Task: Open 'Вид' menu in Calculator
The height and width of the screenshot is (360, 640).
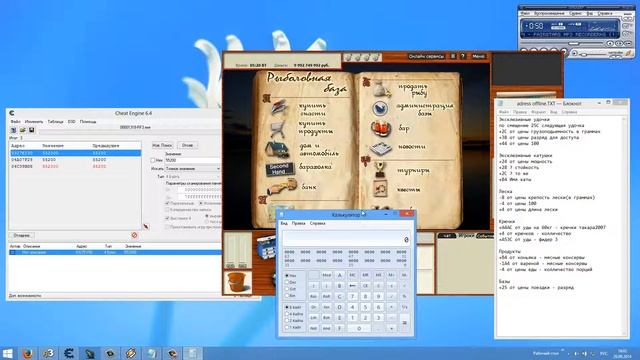Action: pyautogui.click(x=284, y=224)
